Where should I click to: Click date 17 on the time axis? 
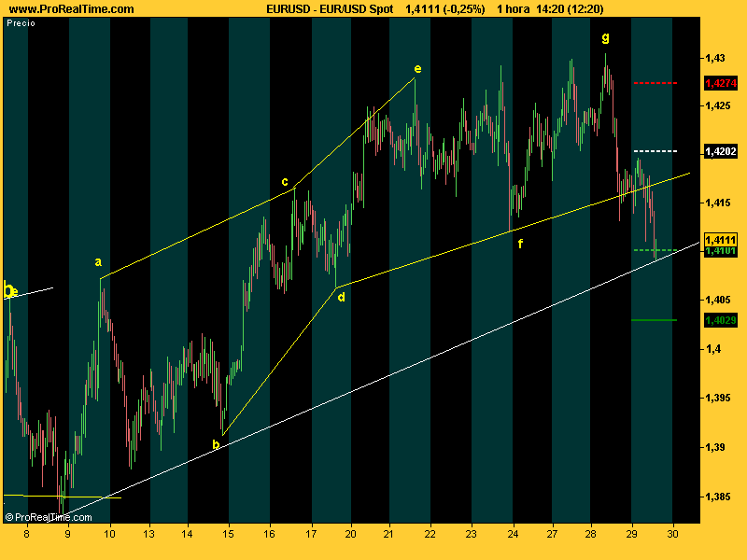pyautogui.click(x=311, y=534)
